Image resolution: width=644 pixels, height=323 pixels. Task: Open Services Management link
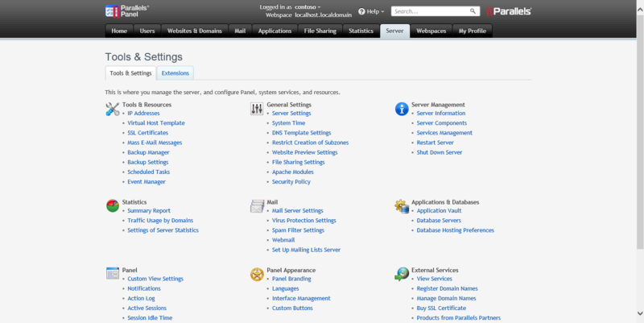pyautogui.click(x=445, y=133)
